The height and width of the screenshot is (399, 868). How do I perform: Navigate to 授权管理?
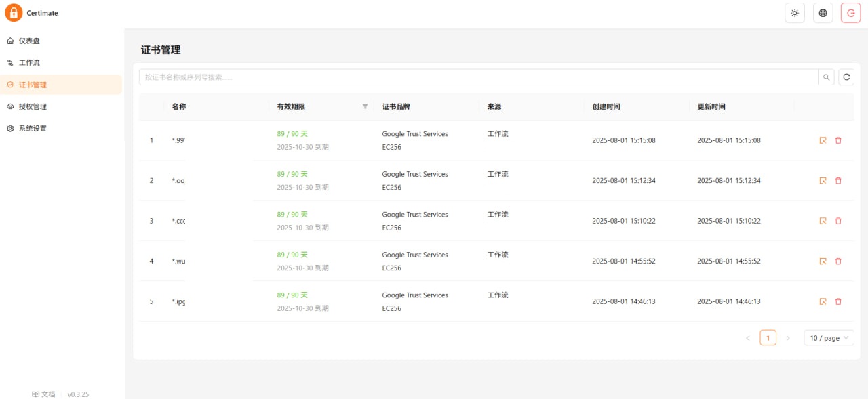point(33,106)
